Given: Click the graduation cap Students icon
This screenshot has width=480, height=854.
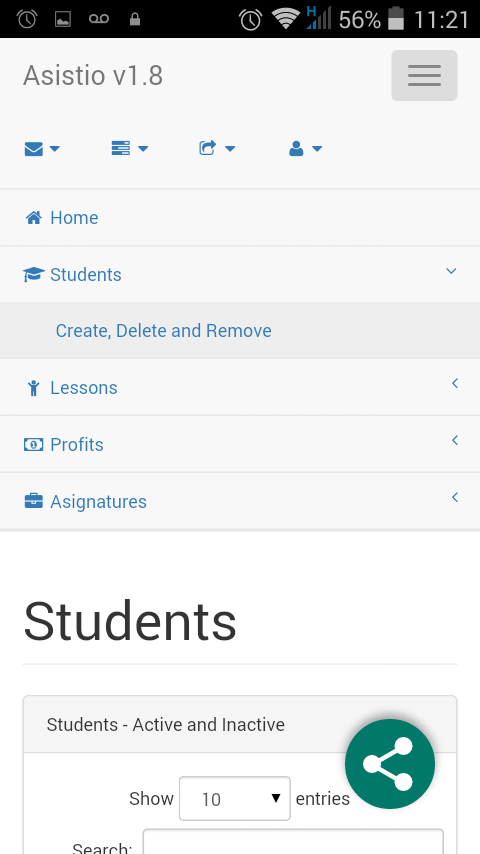Looking at the screenshot, I should 34,274.
